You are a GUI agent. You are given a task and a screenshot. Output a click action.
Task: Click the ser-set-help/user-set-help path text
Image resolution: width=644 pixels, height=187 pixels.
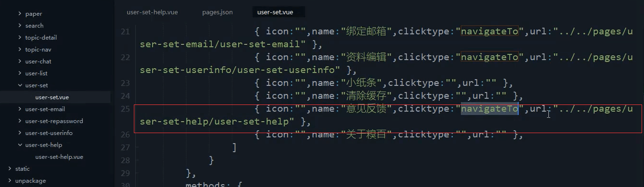[215, 121]
